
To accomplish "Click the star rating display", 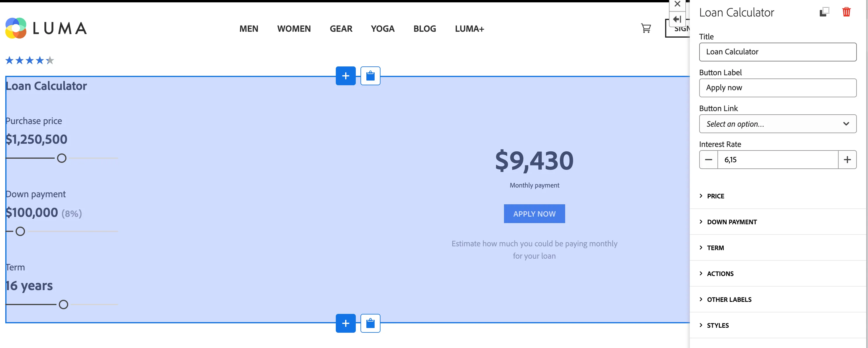I will coord(30,60).
